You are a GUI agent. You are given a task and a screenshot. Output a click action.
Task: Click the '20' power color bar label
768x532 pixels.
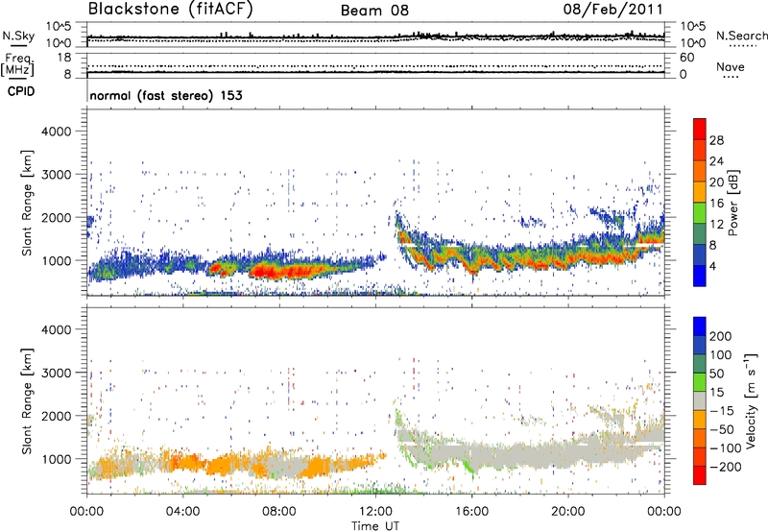tap(716, 182)
